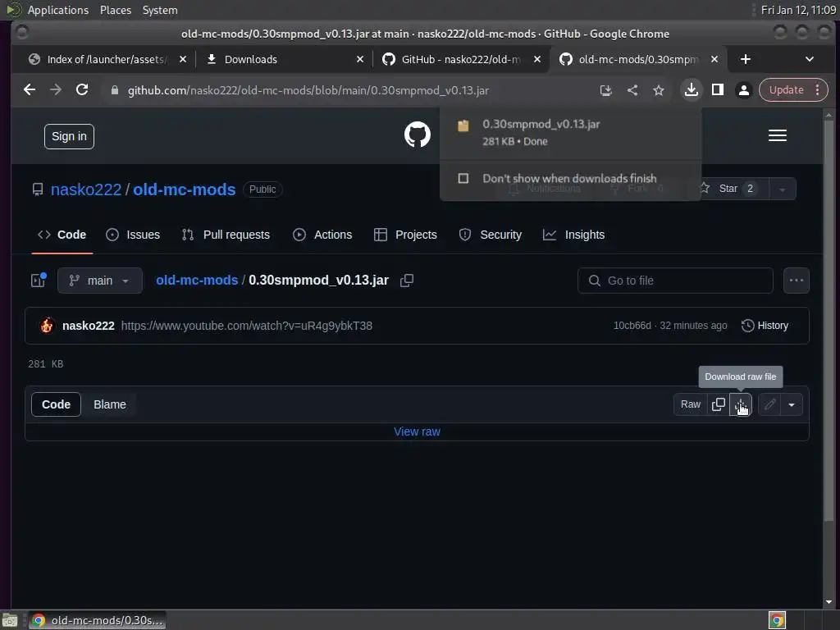Click the page vertical scrollbar

coord(829,322)
